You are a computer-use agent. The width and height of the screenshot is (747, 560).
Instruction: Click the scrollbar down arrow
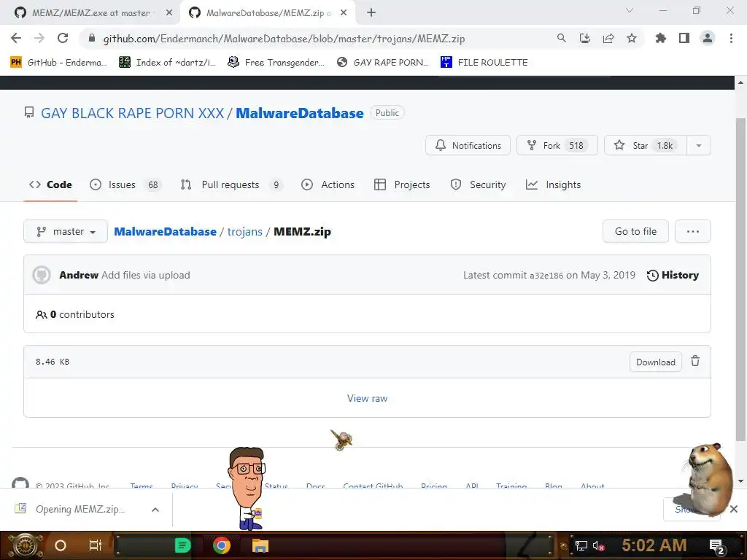coord(740,481)
